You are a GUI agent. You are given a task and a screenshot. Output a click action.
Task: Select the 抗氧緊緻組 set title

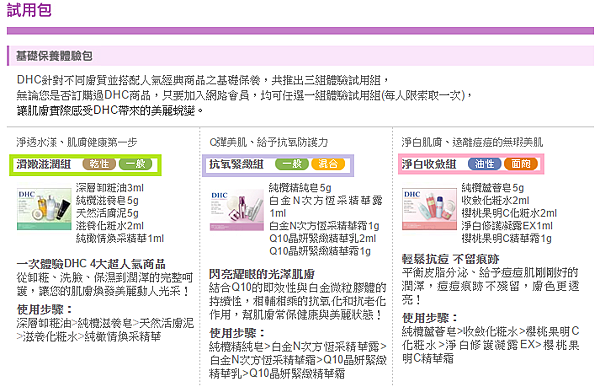tap(236, 165)
